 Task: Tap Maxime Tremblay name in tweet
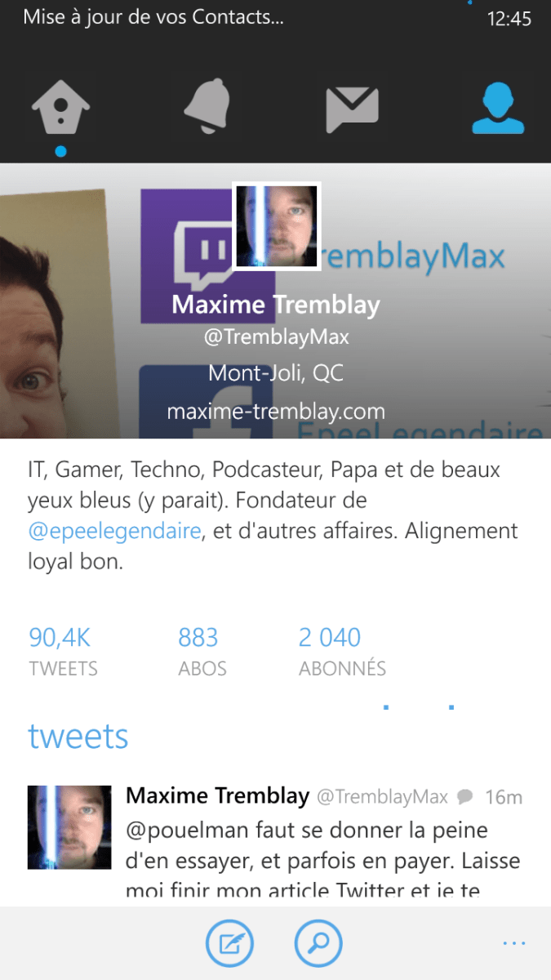217,795
